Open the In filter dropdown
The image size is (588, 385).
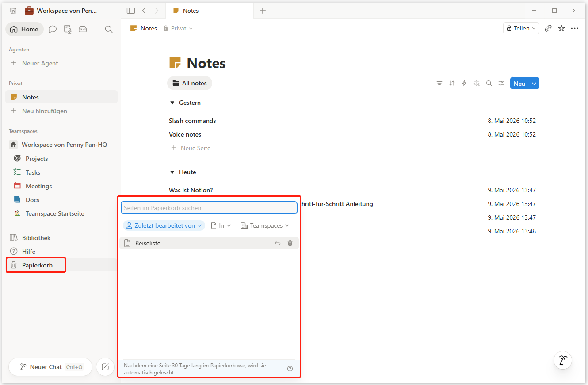[221, 225]
